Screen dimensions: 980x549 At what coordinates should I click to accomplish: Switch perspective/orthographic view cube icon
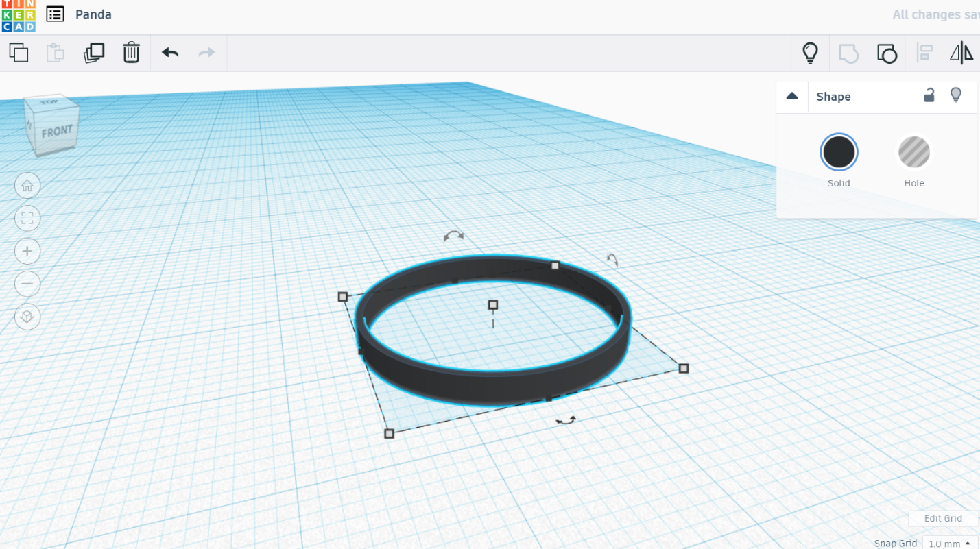(27, 317)
